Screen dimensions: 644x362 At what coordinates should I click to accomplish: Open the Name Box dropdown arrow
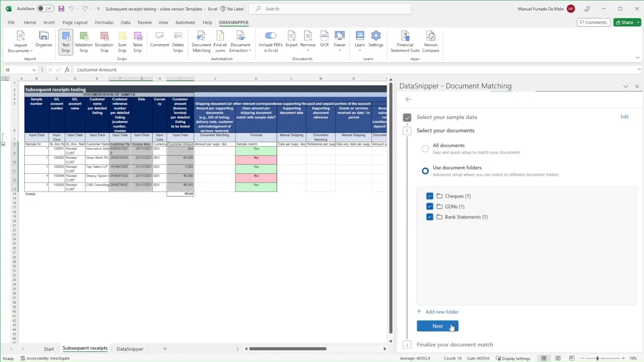click(34, 70)
